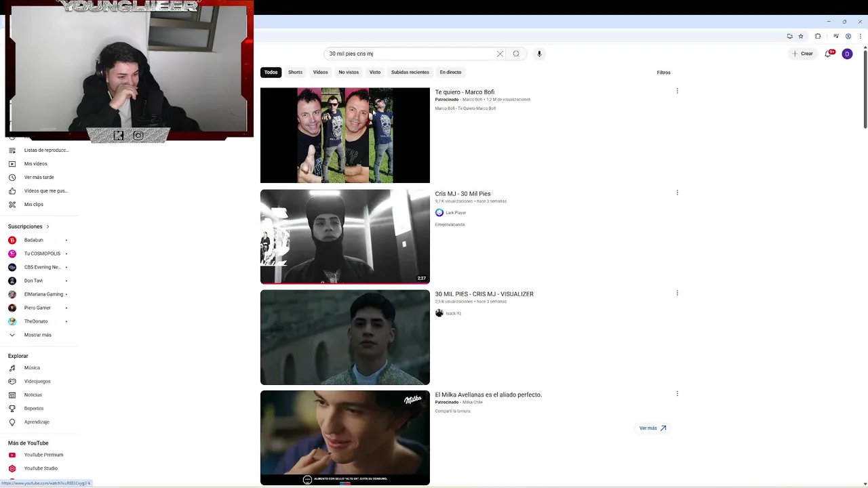The width and height of the screenshot is (868, 488).
Task: Open the Videojuegos explore icon
Action: coord(12,382)
